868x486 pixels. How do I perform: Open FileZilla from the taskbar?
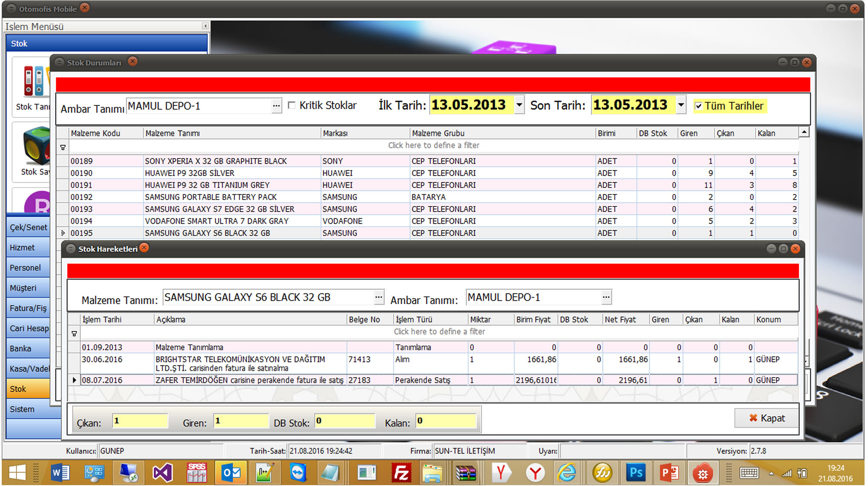(401, 473)
